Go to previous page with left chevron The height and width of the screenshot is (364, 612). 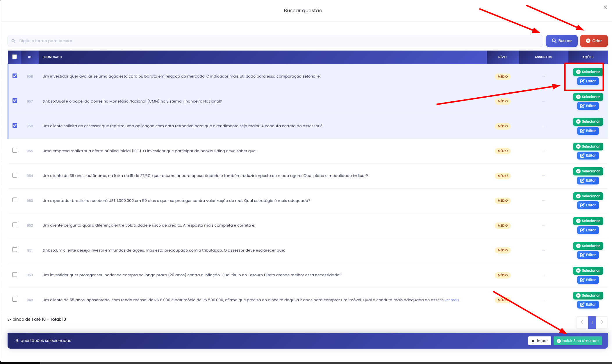(x=582, y=322)
